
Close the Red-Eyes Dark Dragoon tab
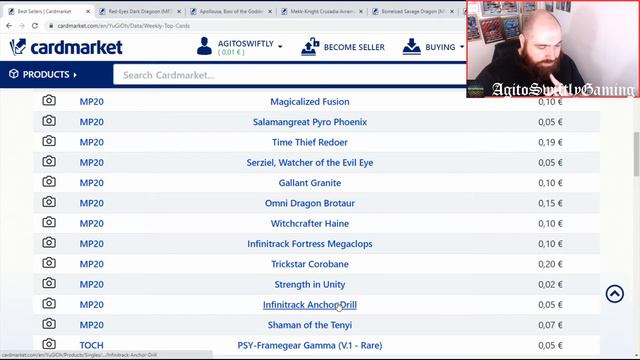(179, 12)
